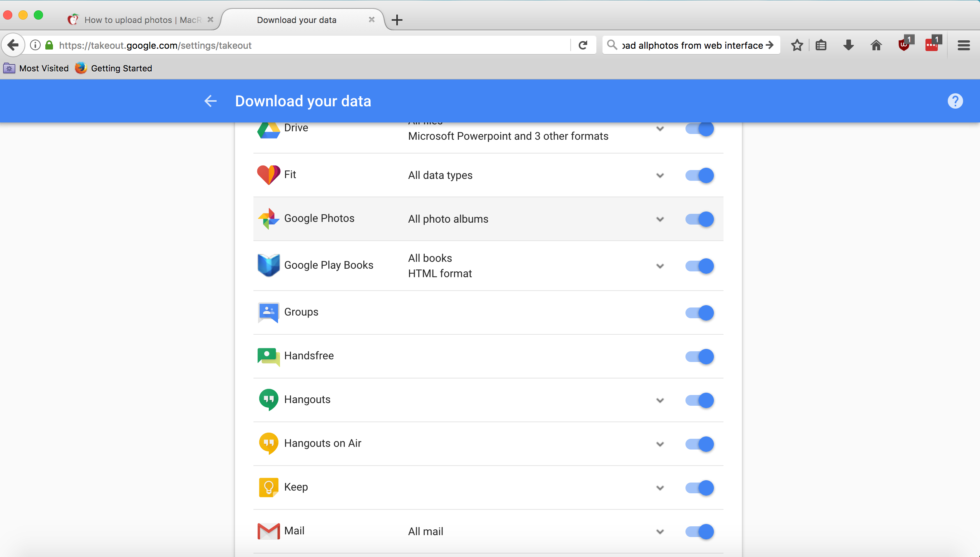Image resolution: width=980 pixels, height=557 pixels.
Task: Close the Download your data tab
Action: (x=372, y=20)
